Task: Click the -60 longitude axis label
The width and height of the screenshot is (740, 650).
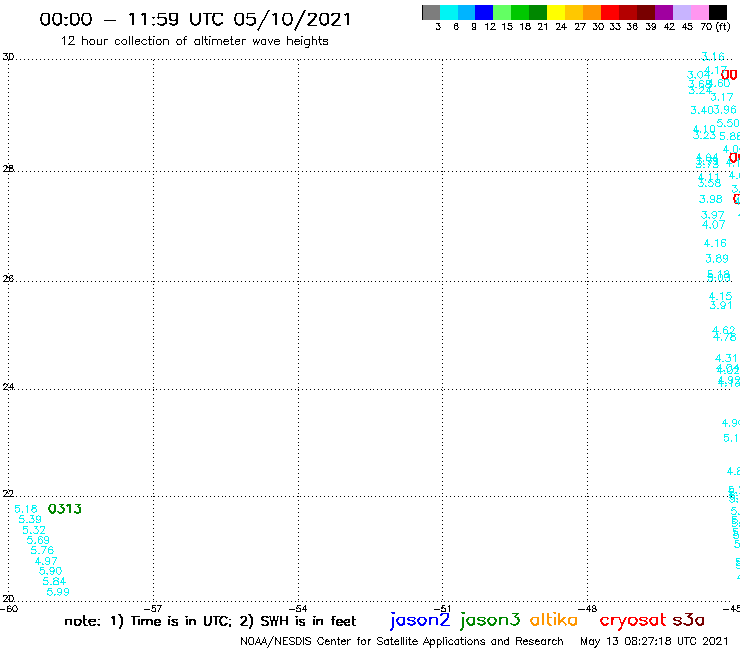Action: coord(9,609)
